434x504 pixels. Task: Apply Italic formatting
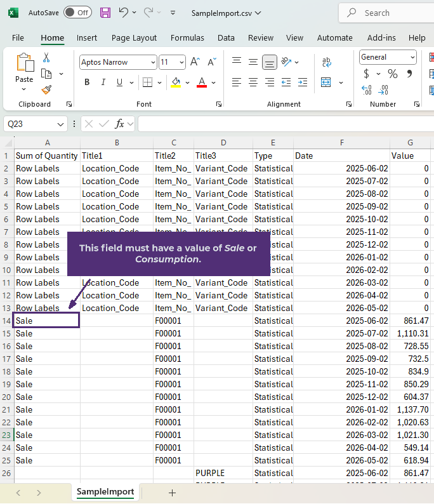click(103, 83)
